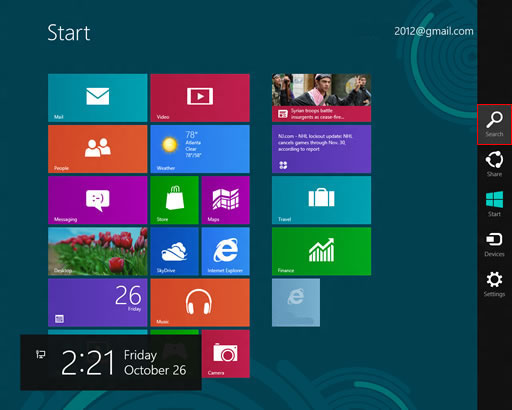Open the Share charm

click(494, 164)
